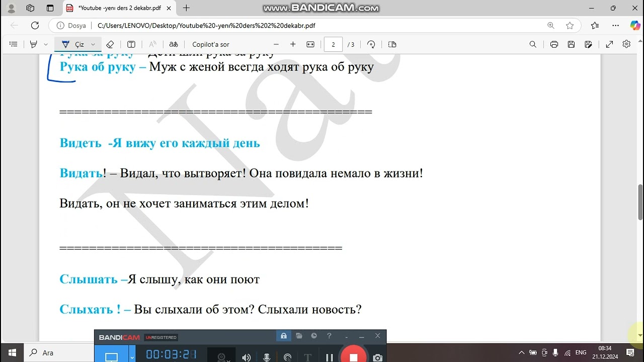Open the Çiz pen options dropdown
This screenshot has height=362, width=644.
point(93,44)
